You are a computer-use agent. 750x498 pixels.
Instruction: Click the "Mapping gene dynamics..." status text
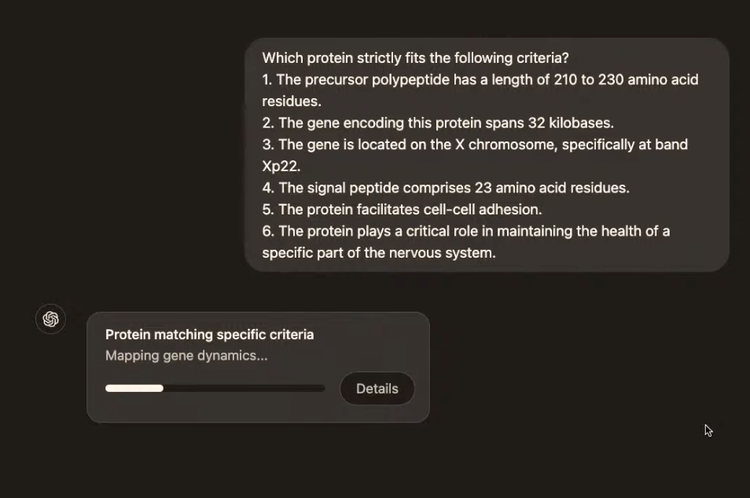[x=186, y=355]
